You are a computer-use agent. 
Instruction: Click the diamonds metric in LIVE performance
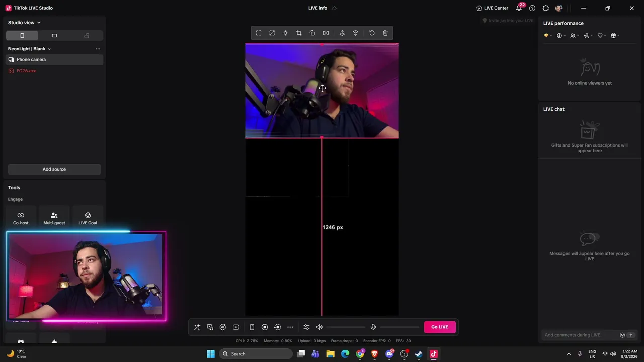click(x=548, y=36)
